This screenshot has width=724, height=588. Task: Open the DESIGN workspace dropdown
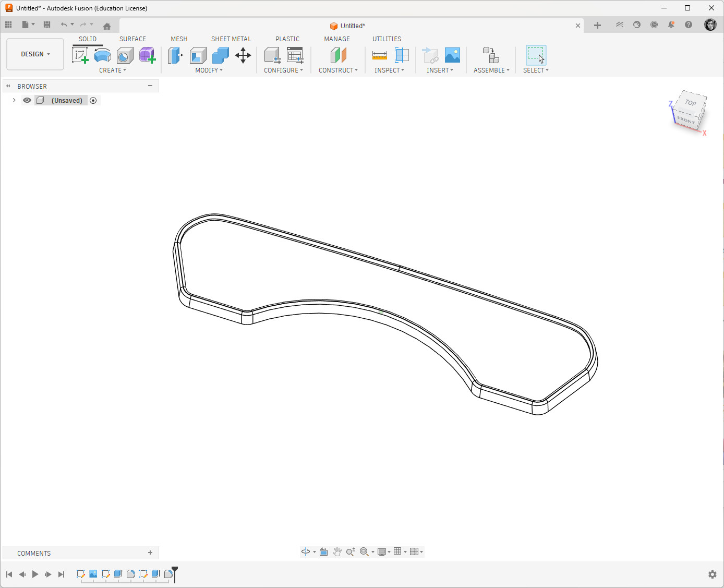pyautogui.click(x=35, y=54)
